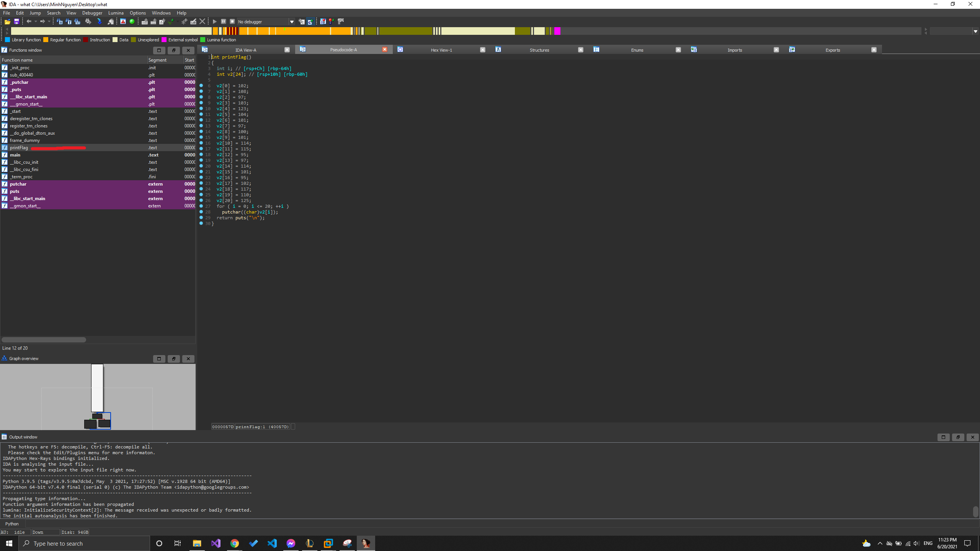Click the Segment column header
The width and height of the screenshot is (980, 551).
165,60
